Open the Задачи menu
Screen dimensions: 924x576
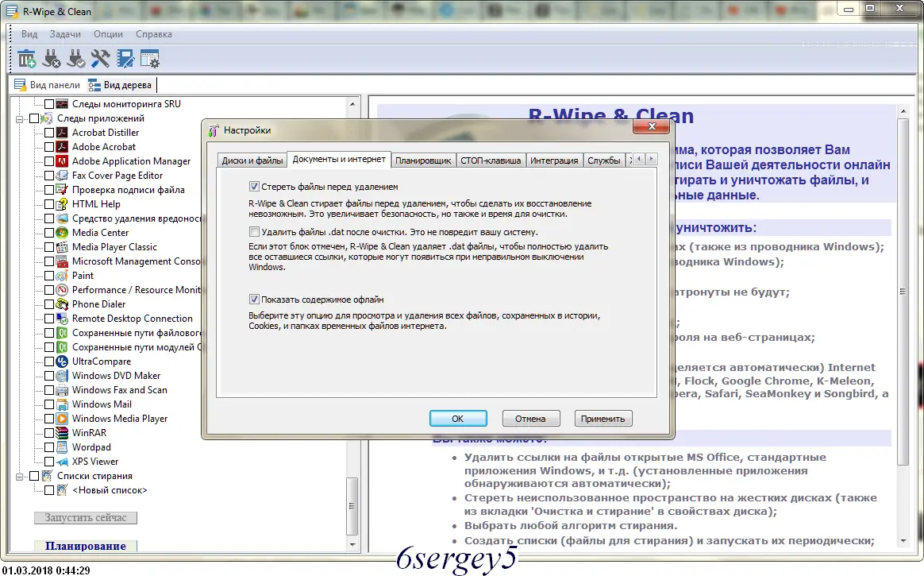coord(65,34)
